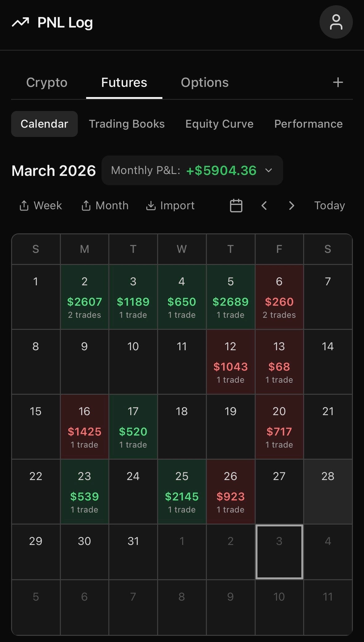Open the user profile icon
The image size is (364, 642).
336,22
